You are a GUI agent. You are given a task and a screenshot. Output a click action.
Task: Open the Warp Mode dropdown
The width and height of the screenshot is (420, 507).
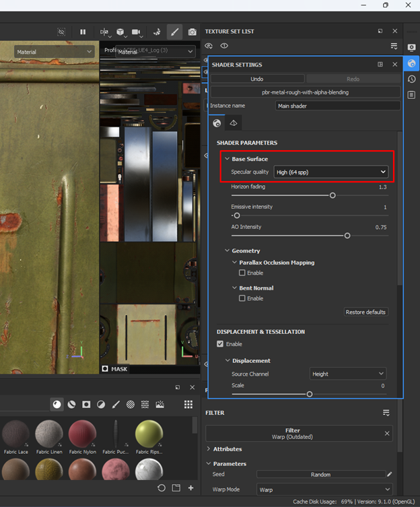click(x=324, y=489)
